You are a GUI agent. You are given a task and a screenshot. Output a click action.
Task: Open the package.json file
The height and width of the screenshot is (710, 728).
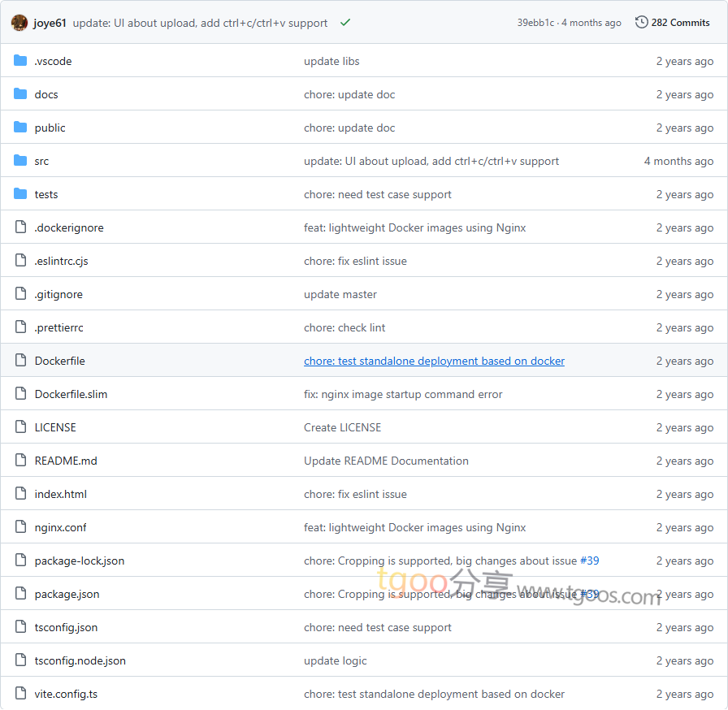click(x=67, y=594)
